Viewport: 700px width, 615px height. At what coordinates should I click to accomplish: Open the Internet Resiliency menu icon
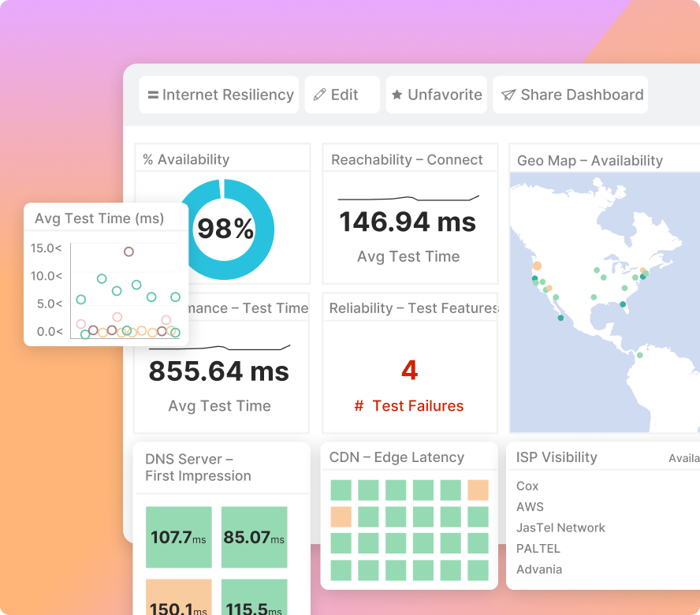pos(153,95)
